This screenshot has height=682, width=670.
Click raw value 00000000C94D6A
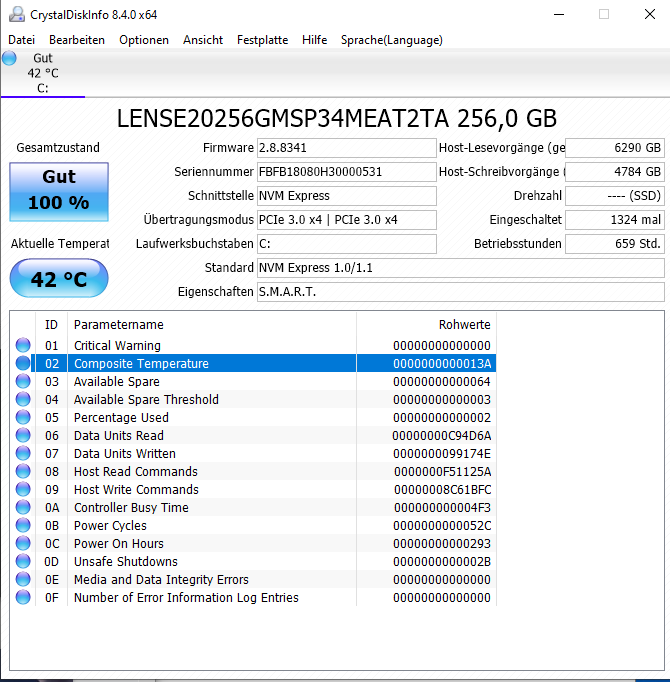[x=442, y=435]
